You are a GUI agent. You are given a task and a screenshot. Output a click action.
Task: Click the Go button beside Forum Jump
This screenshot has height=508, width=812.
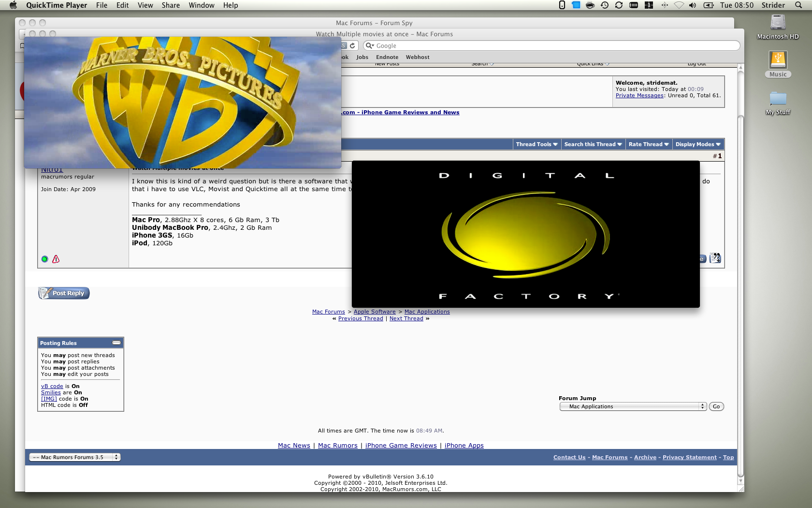(x=716, y=406)
